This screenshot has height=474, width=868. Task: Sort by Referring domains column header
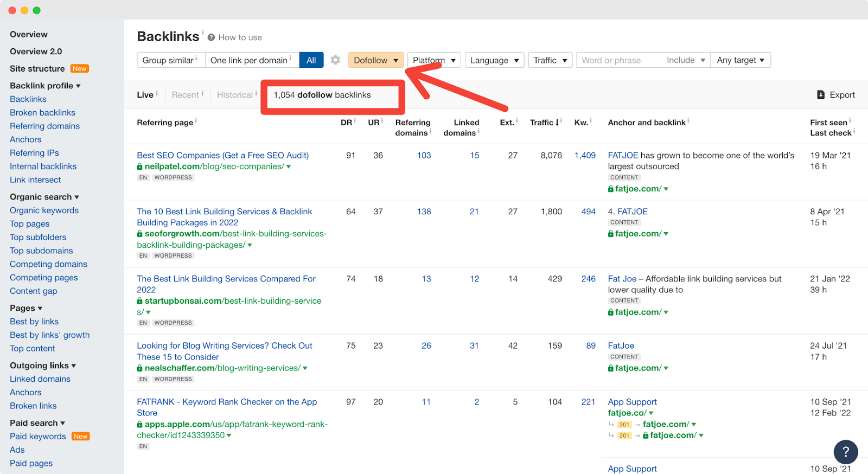pyautogui.click(x=413, y=128)
